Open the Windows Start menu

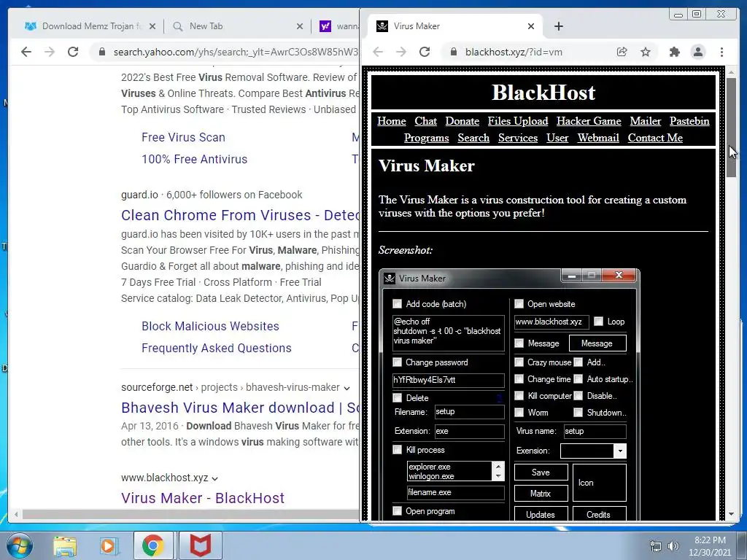click(20, 545)
